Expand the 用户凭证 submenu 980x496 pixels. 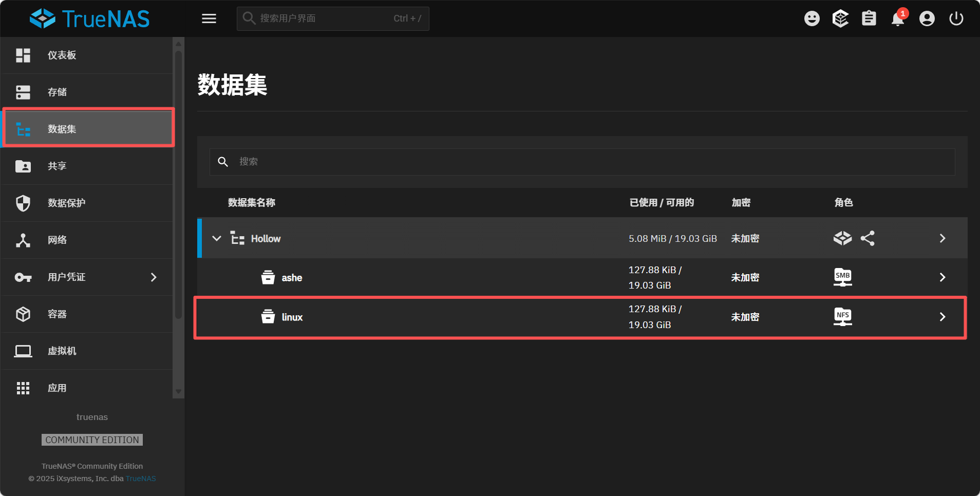point(154,277)
